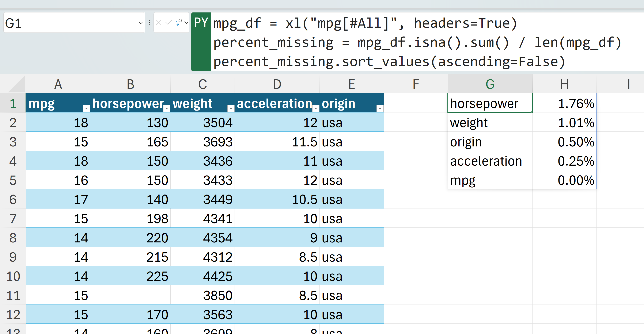Open the horsepower column filter dropdown
Screen dimensions: 644x334
pos(167,108)
